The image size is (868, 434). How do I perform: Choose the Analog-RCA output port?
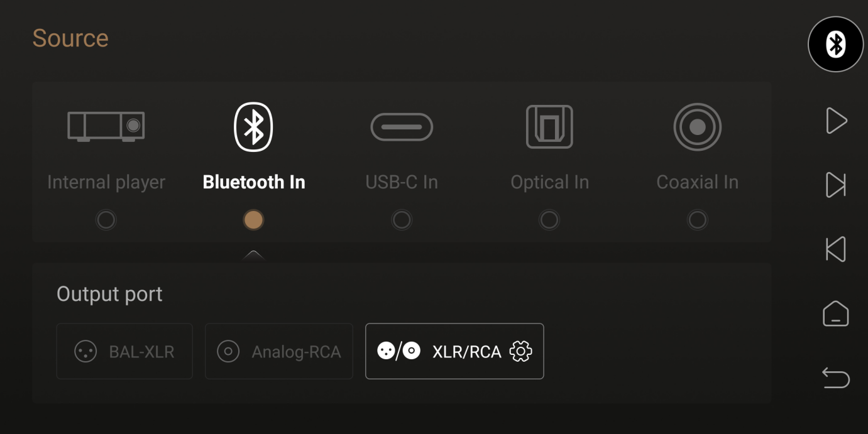(x=279, y=351)
